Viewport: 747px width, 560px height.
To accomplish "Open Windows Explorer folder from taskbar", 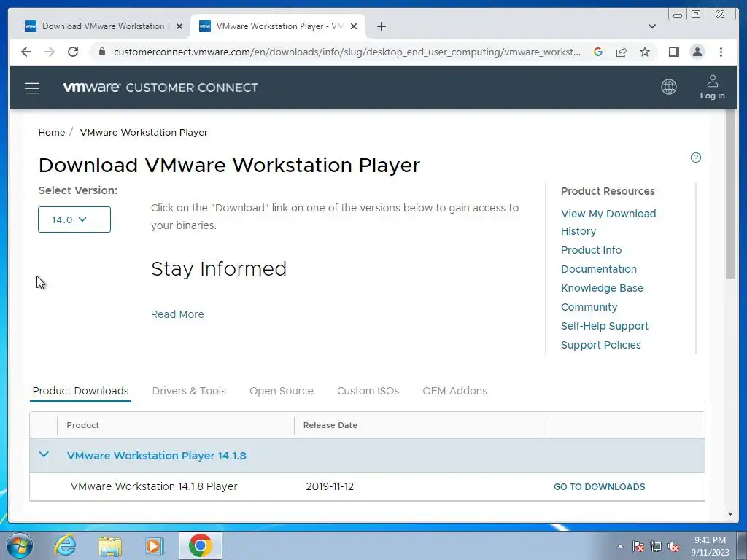I will click(110, 545).
